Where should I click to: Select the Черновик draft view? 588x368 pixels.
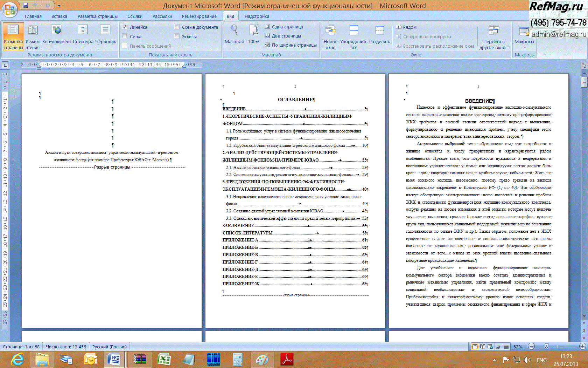105,35
